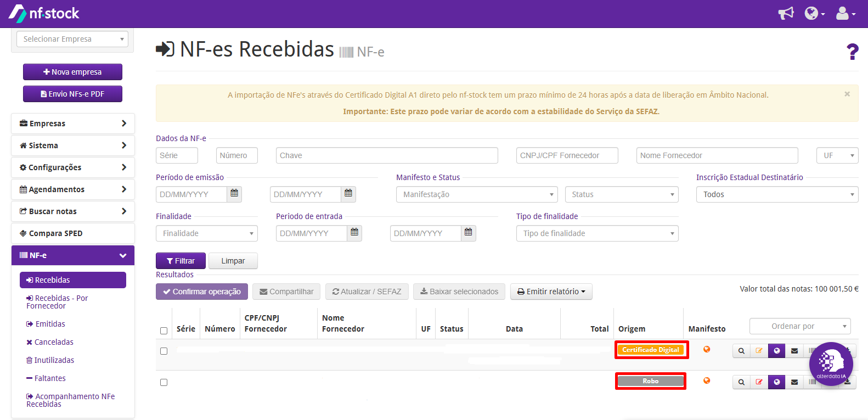
Task: Click the red edit icon on Robo row
Action: point(759,382)
